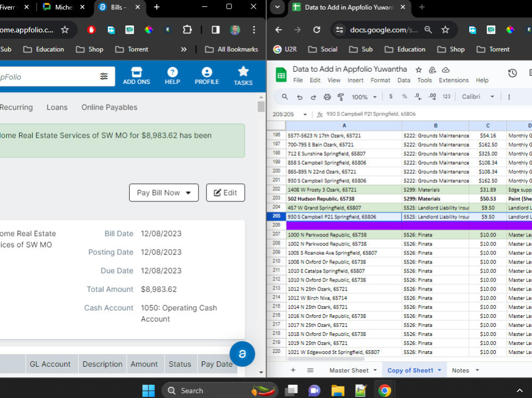Open the all sheets list icon

click(310, 370)
